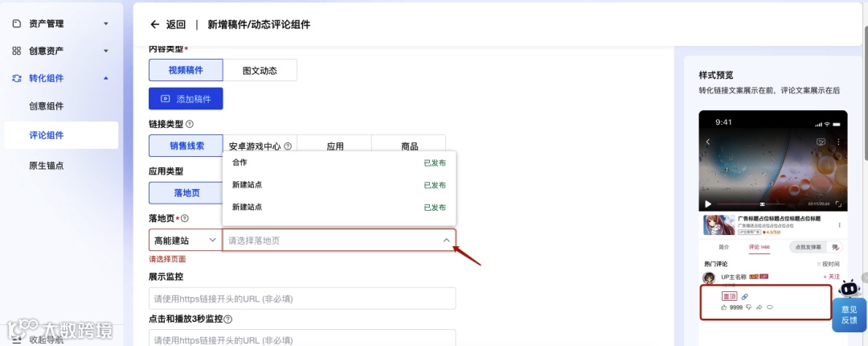Click the link icon next to 置顶
Screen dimensions: 868x346
point(744,297)
